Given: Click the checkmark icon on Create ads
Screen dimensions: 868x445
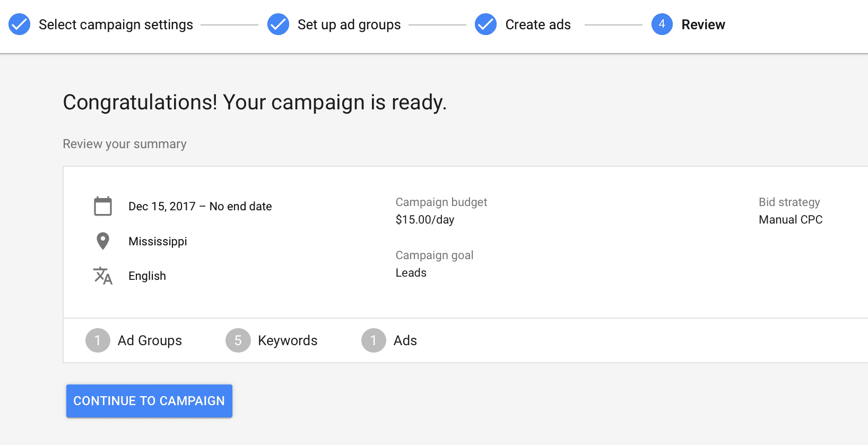Looking at the screenshot, I should [485, 24].
